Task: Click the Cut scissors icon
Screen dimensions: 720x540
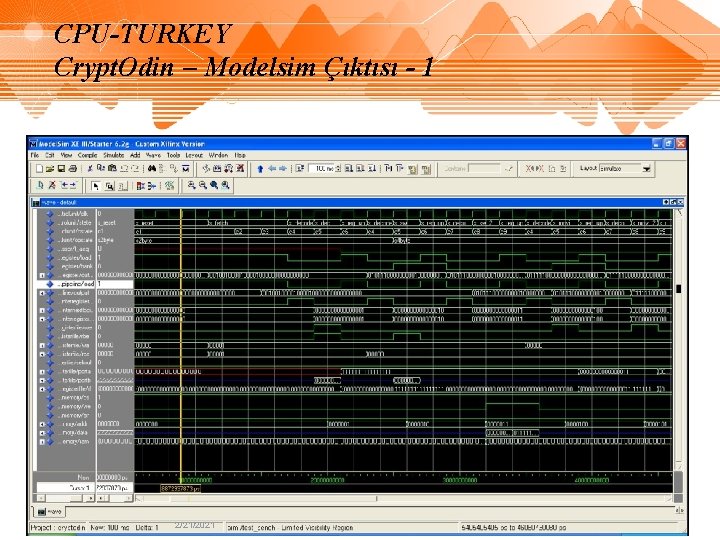Action: tap(90, 169)
